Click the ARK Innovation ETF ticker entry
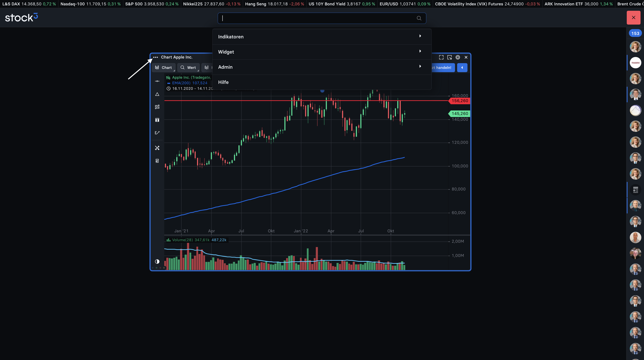Image resolution: width=644 pixels, height=360 pixels. click(578, 4)
